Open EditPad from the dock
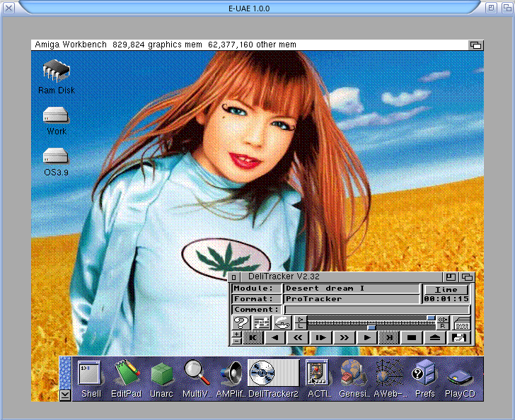The image size is (515, 420). [x=127, y=373]
